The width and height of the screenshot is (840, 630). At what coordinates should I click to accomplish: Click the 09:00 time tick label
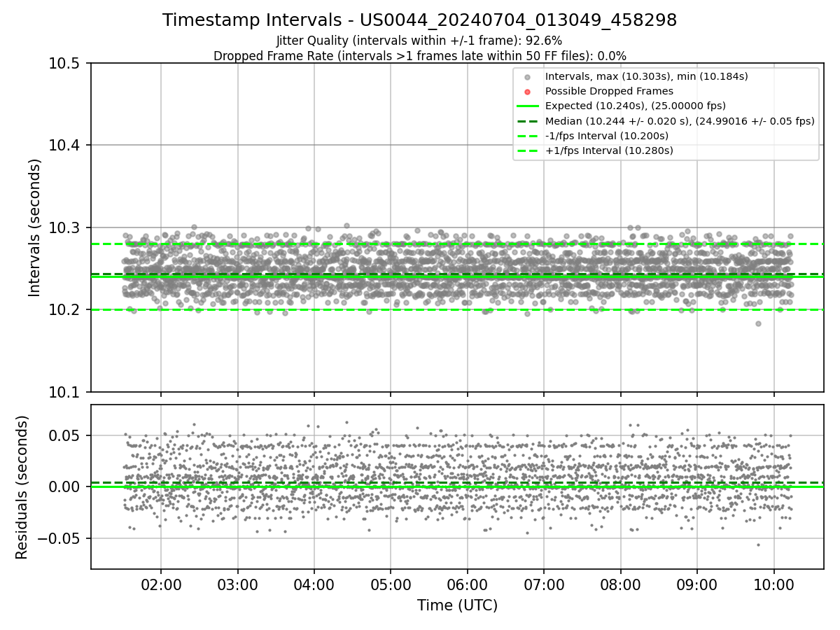click(697, 584)
